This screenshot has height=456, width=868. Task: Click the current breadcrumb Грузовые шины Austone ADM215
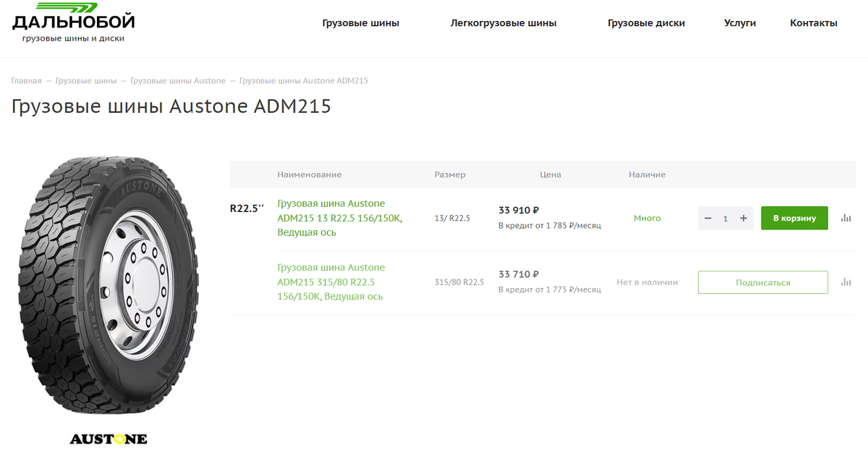click(x=304, y=80)
